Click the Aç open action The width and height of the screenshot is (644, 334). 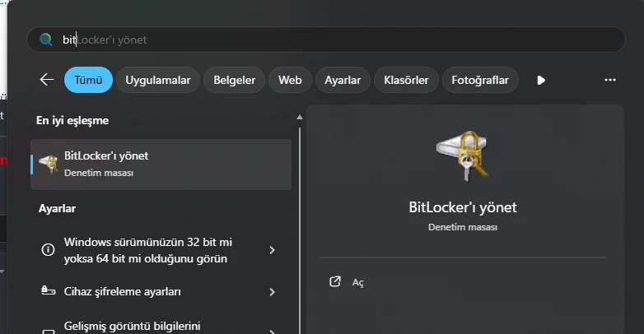click(x=357, y=282)
